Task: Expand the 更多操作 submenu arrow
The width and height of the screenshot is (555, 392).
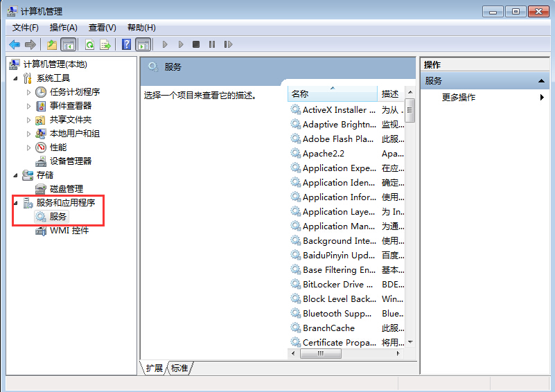Action: pos(542,98)
